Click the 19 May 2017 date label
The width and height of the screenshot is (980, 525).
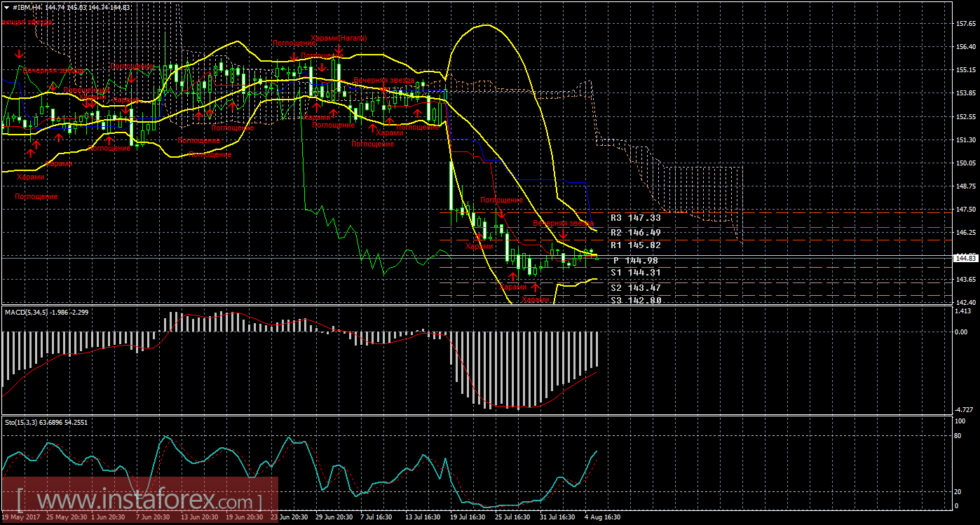(20, 517)
